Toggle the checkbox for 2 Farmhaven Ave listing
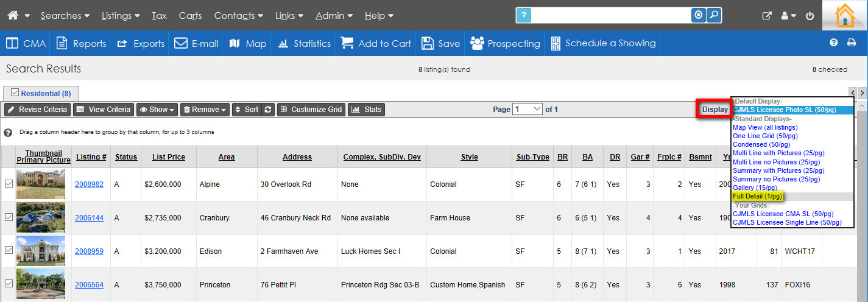 tap(9, 250)
